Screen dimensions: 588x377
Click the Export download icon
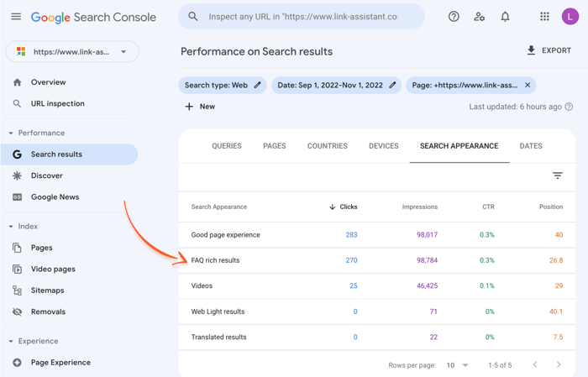531,50
